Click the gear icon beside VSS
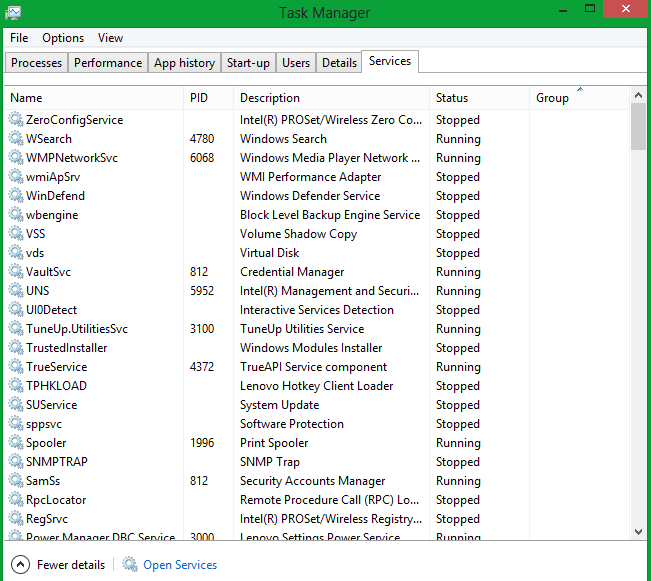The height and width of the screenshot is (581, 651). (16, 233)
